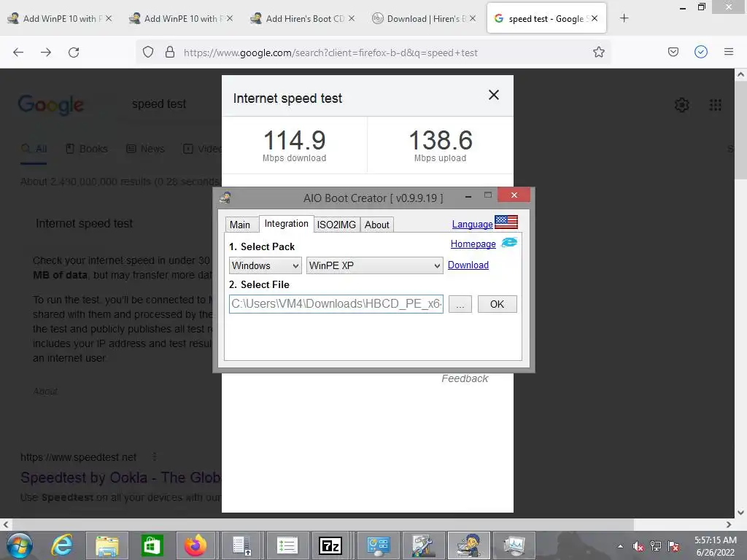Bookmark this page with the star icon
Screen dimensions: 747x560
point(599,52)
